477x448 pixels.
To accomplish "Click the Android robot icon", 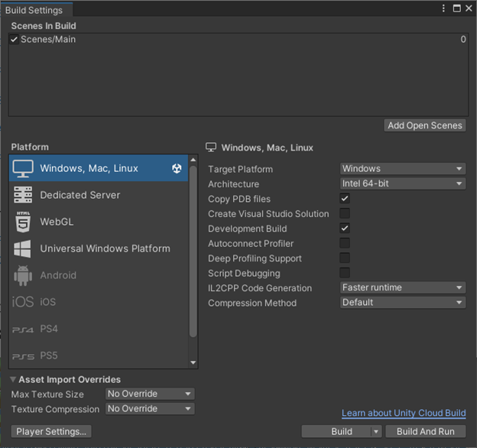I will [23, 275].
